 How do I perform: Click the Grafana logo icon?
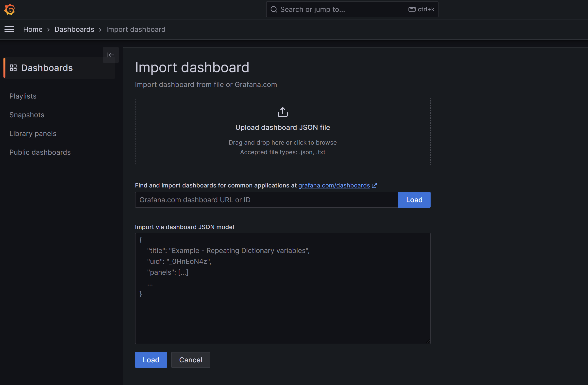pos(9,9)
